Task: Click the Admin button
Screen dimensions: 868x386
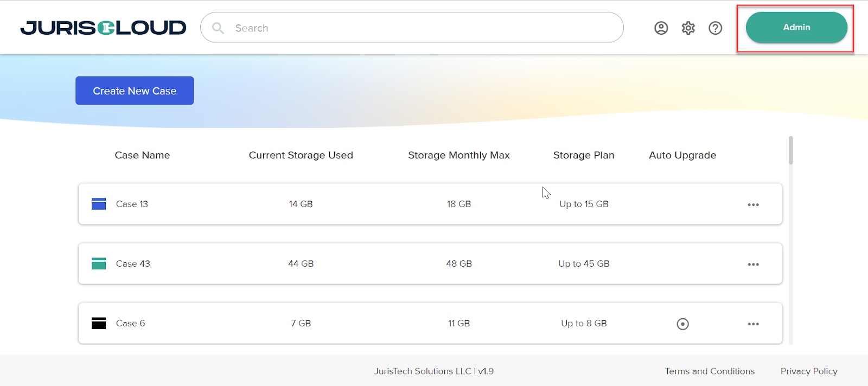Action: (796, 28)
